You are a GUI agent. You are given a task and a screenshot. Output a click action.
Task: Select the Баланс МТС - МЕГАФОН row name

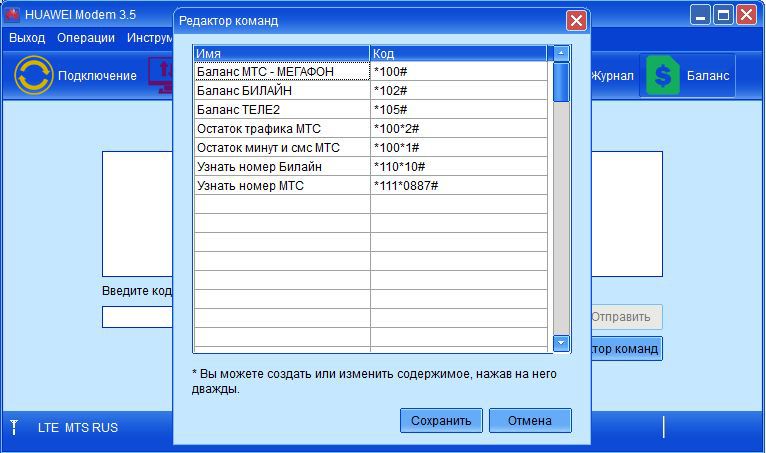tap(282, 71)
